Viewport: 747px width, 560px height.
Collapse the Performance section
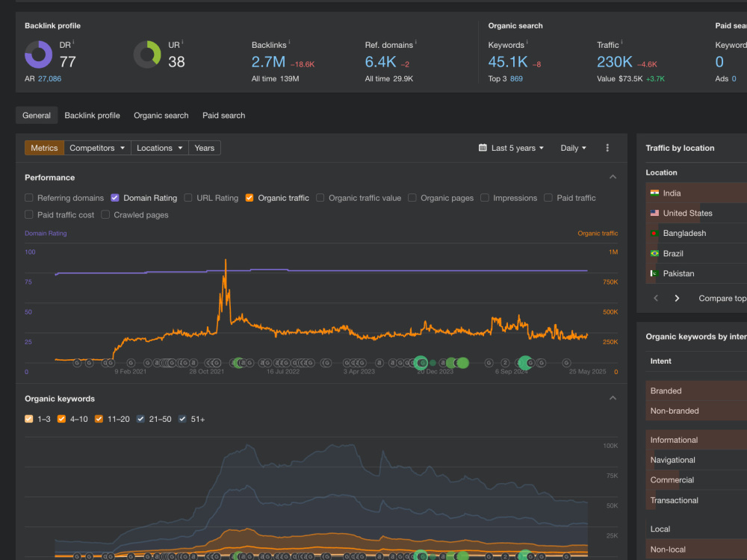click(x=613, y=177)
